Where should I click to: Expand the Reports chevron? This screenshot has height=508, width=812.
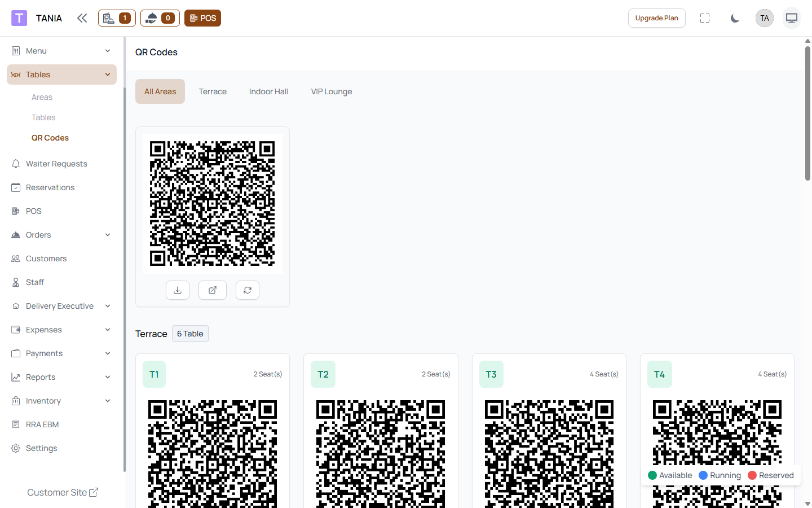pyautogui.click(x=108, y=377)
